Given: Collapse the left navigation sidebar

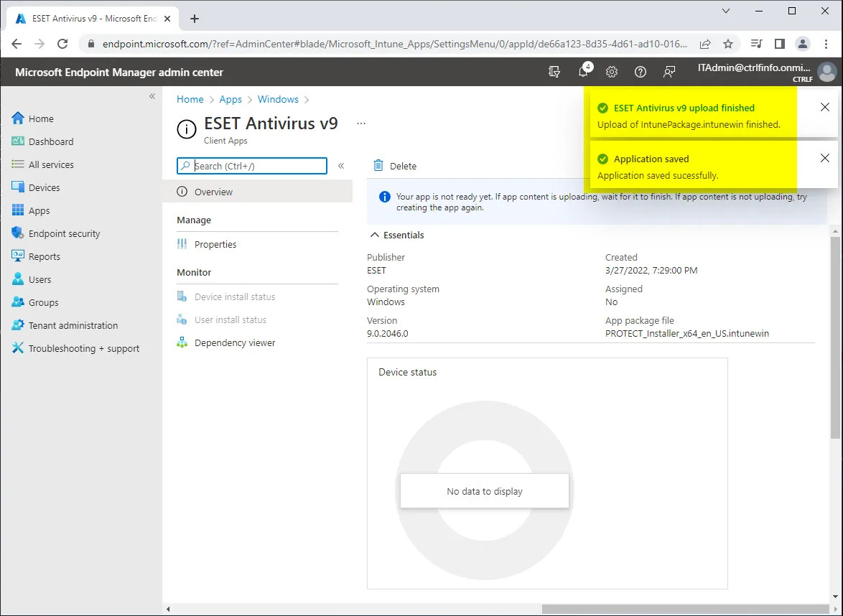Looking at the screenshot, I should point(152,96).
